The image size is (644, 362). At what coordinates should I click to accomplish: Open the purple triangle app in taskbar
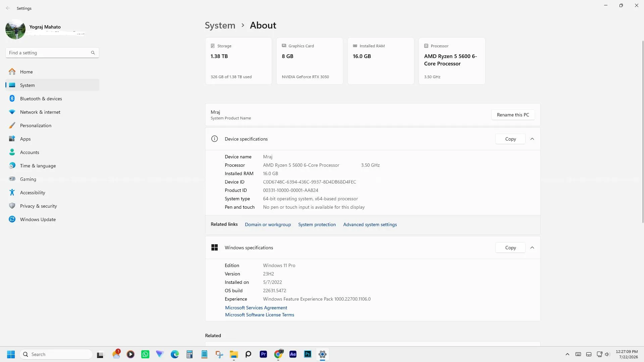tap(160, 354)
